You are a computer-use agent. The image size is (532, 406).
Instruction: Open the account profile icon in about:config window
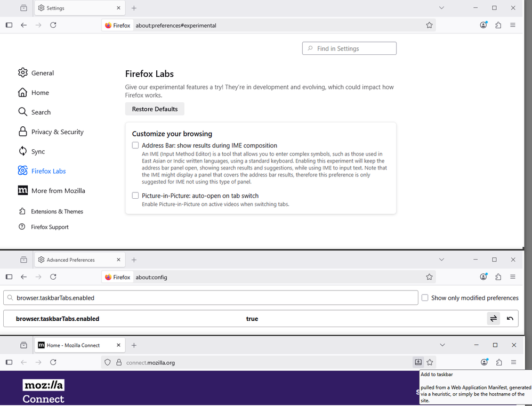[x=483, y=277]
